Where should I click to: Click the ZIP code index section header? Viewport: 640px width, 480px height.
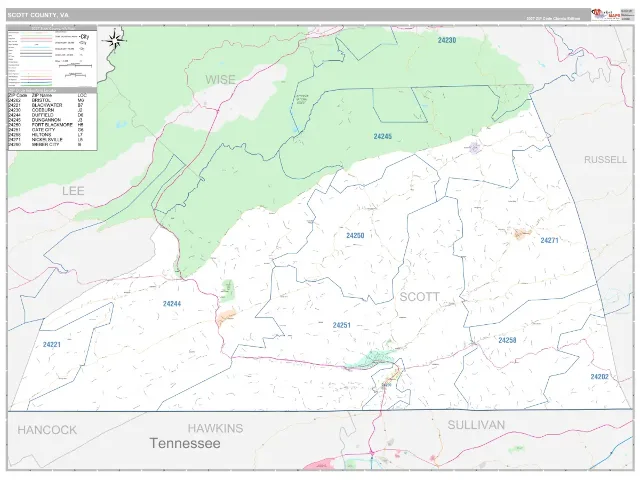click(52, 90)
